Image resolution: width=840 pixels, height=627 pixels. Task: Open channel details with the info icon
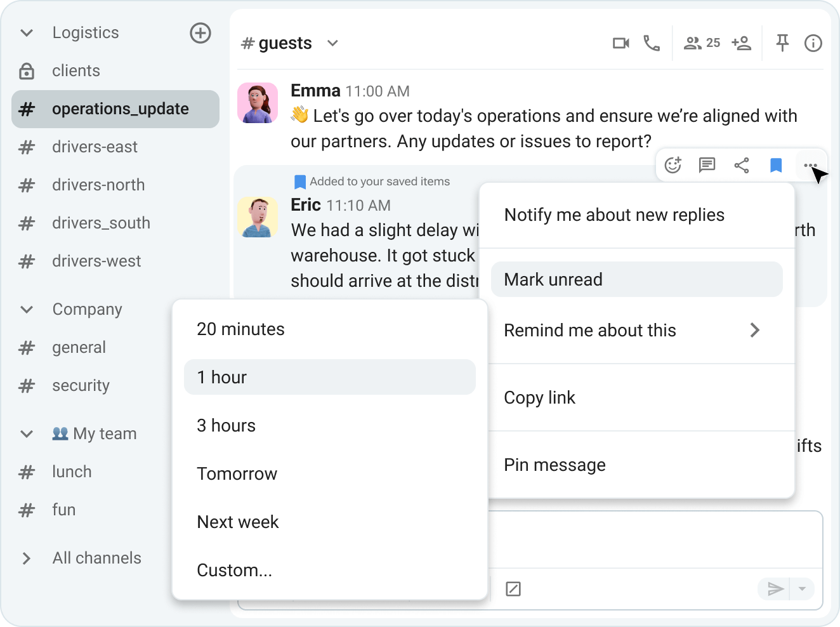click(813, 43)
